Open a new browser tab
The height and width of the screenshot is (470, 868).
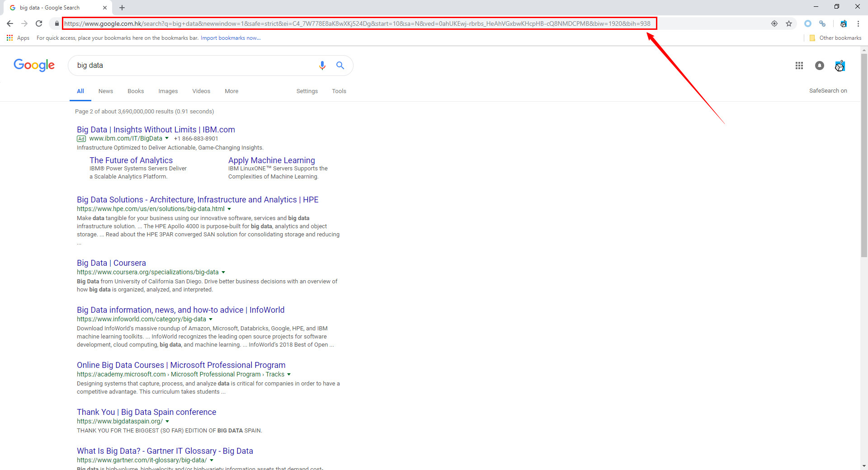[122, 8]
